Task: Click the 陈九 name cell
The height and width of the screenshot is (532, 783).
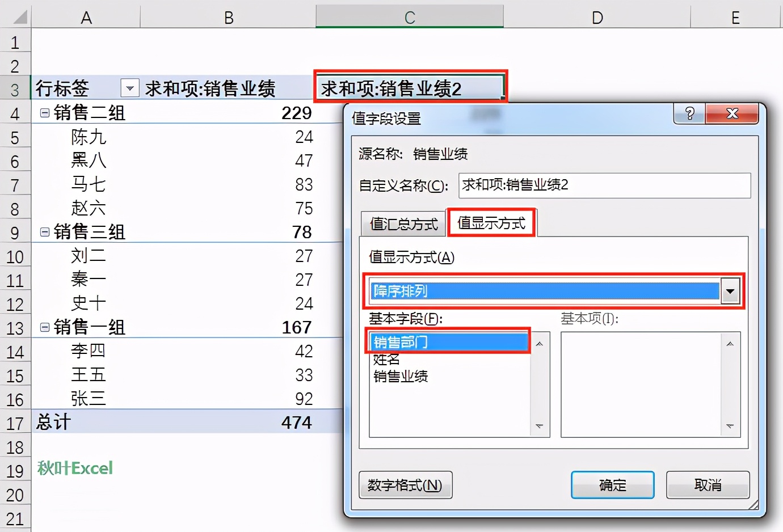Action: 89,136
